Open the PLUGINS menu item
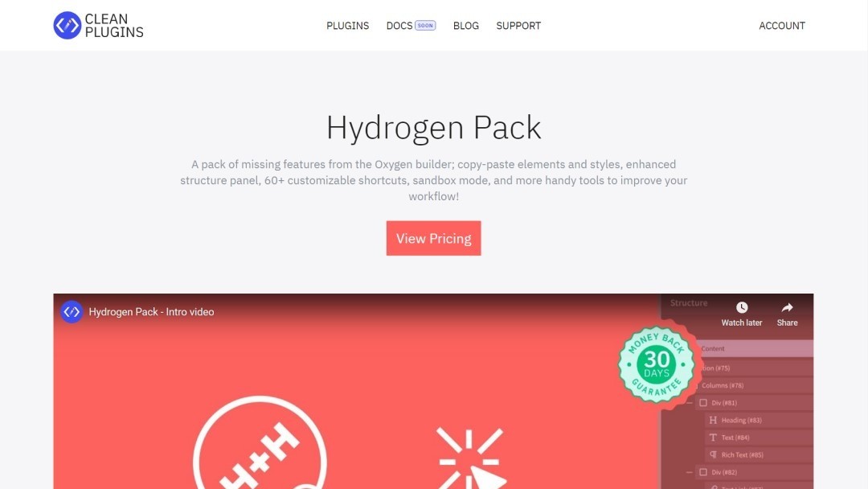Screen dimensions: 868x489 [348, 26]
